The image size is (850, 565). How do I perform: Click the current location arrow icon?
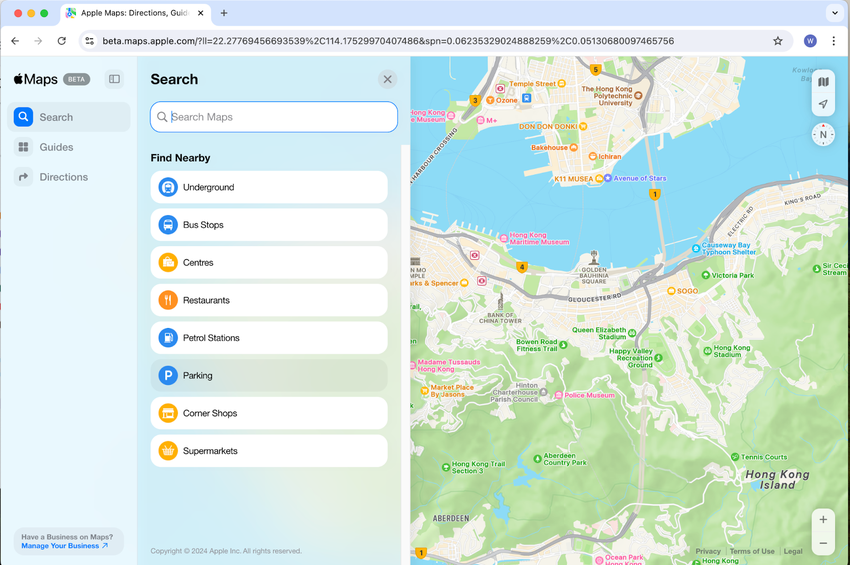tap(823, 104)
